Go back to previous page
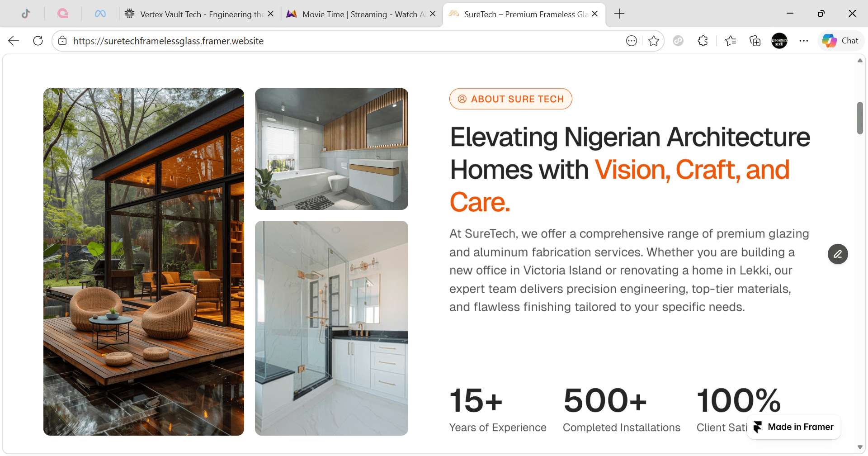868x456 pixels. tap(14, 41)
